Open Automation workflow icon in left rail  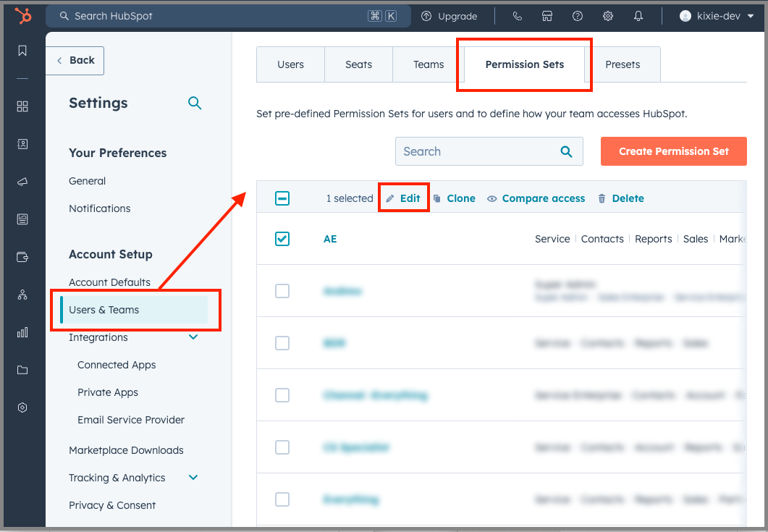(22, 295)
